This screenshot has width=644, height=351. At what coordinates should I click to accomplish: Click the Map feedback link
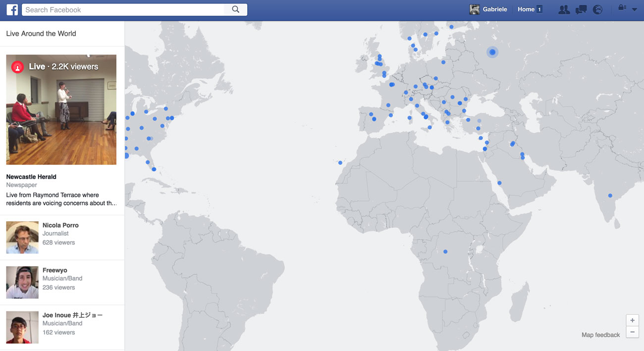click(x=600, y=335)
